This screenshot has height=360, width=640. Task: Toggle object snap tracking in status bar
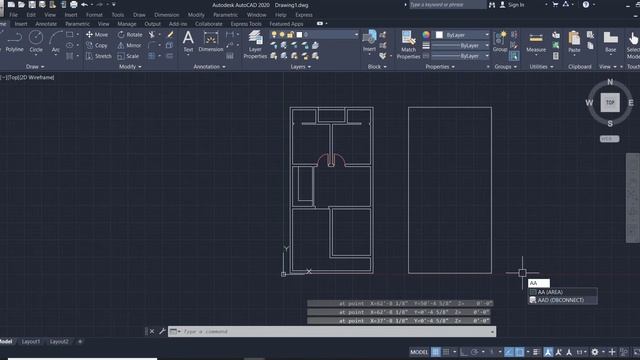[509, 352]
